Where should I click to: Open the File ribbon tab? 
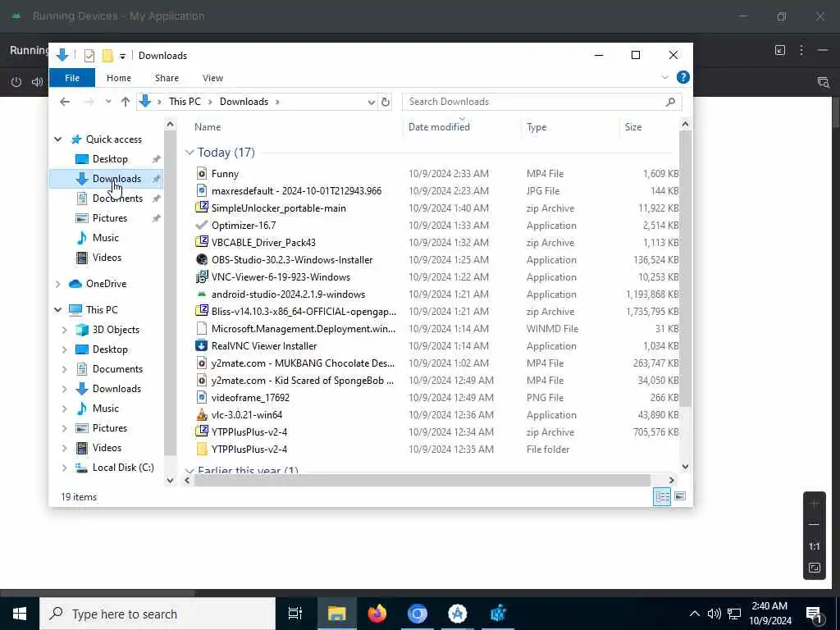point(72,78)
